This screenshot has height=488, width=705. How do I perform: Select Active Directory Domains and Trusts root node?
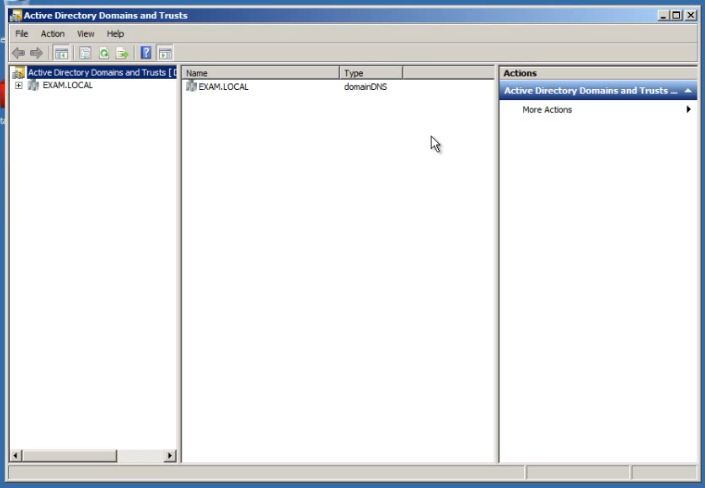pos(102,72)
